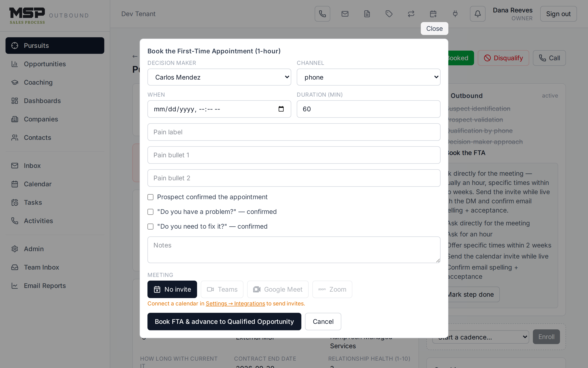Image resolution: width=588 pixels, height=368 pixels.
Task: Open Companies in the sidebar
Action: (x=55, y=119)
